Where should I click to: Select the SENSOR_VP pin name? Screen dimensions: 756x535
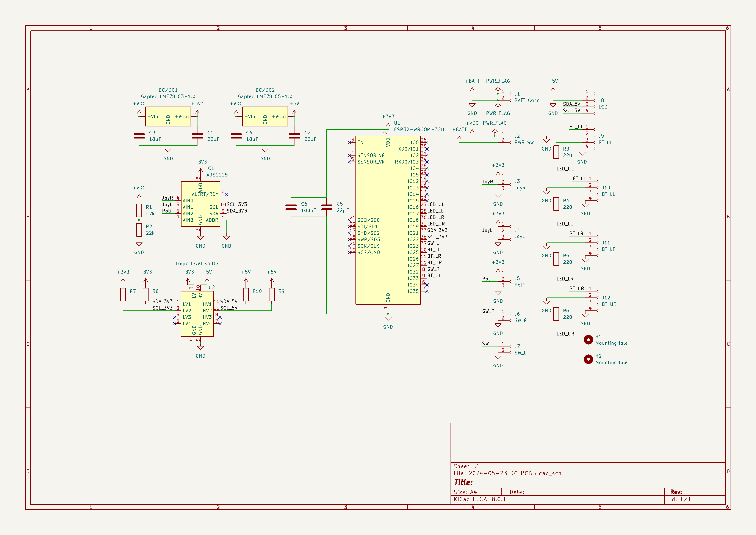click(x=371, y=155)
